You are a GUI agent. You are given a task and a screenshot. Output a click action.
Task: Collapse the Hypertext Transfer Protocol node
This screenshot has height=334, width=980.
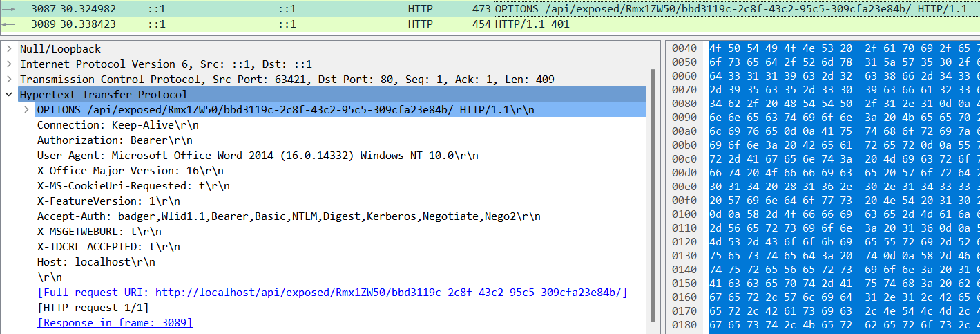point(10,95)
